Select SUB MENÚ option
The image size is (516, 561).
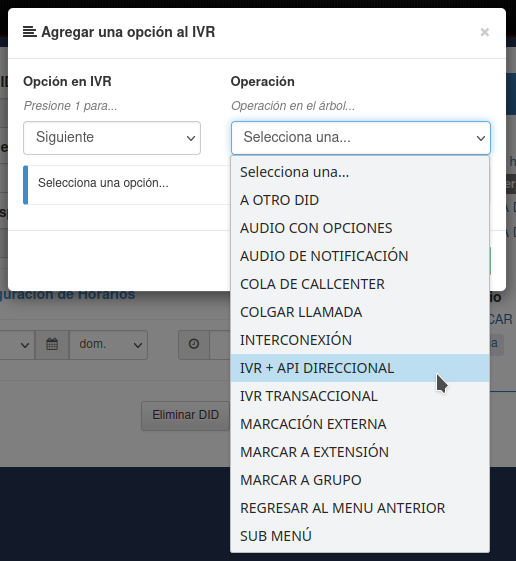click(360, 536)
